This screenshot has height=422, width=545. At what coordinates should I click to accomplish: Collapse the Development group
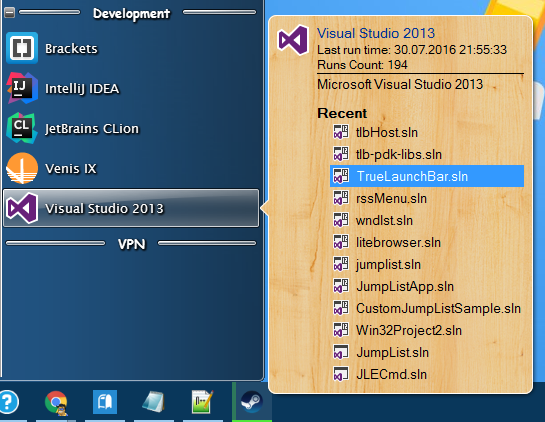tap(9, 13)
